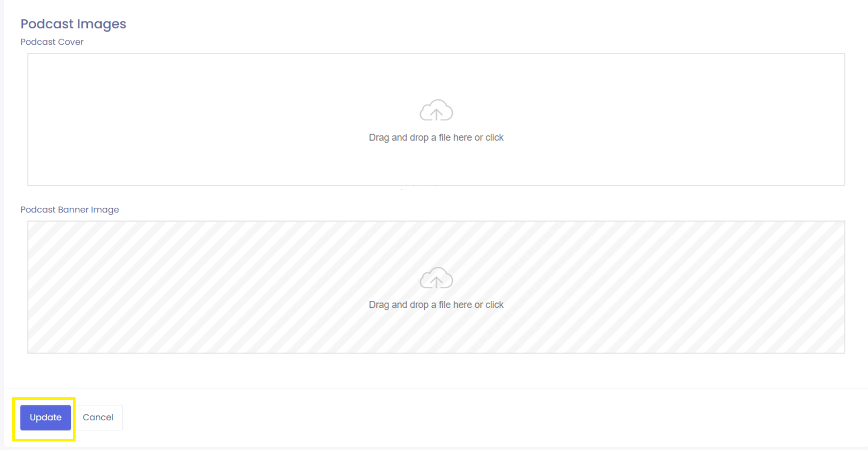Select the Podcast Images section heading
Image resolution: width=868 pixels, height=450 pixels.
pos(73,24)
